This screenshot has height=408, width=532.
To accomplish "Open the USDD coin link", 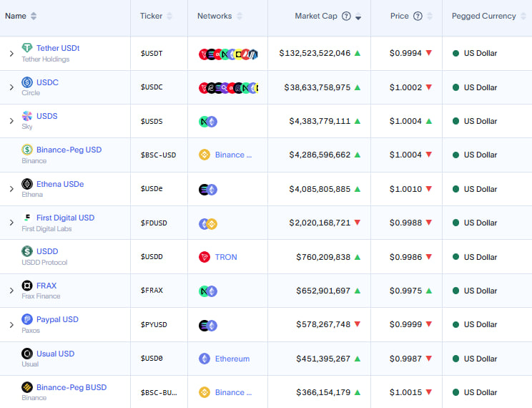I will 47,251.
